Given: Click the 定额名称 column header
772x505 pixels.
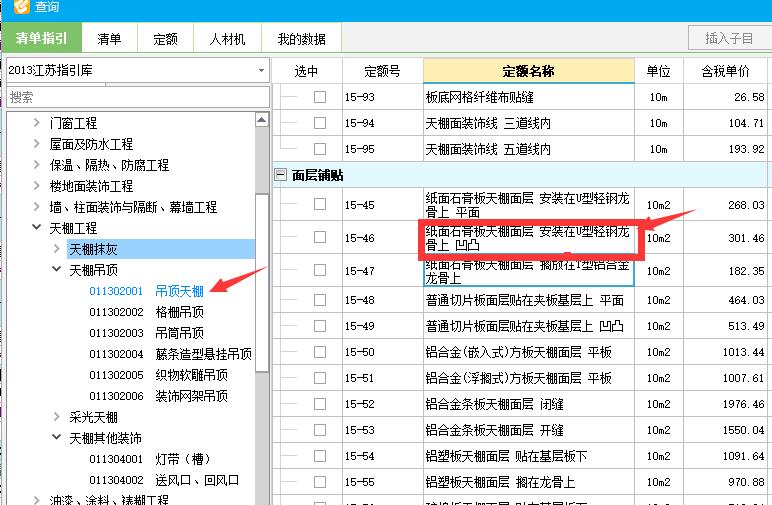Looking at the screenshot, I should pos(528,71).
